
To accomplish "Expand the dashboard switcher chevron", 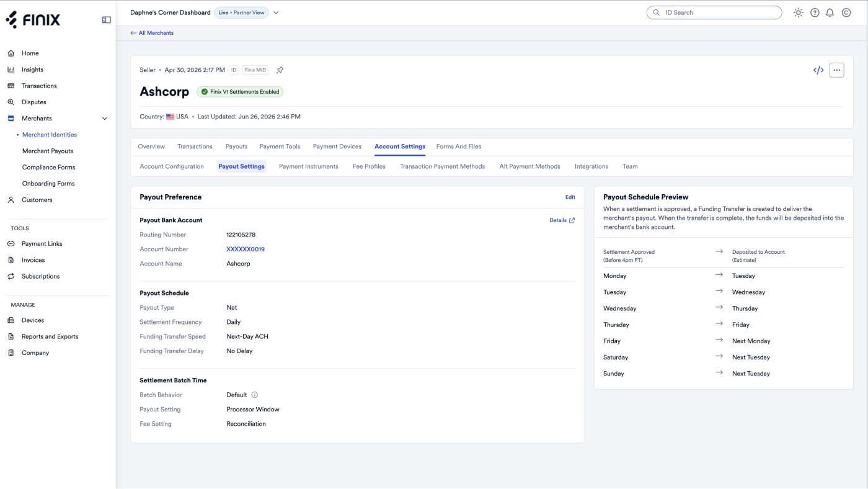I will [276, 12].
